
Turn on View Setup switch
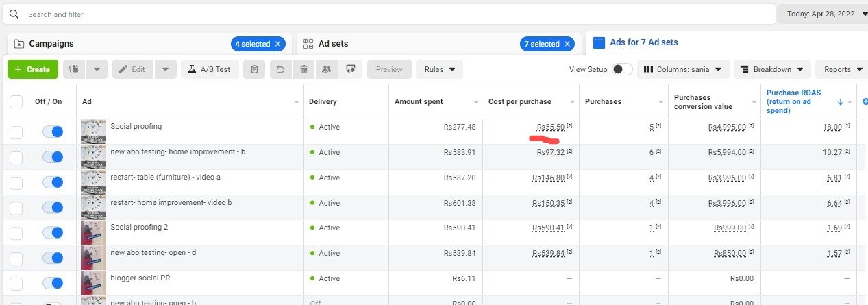[x=622, y=69]
